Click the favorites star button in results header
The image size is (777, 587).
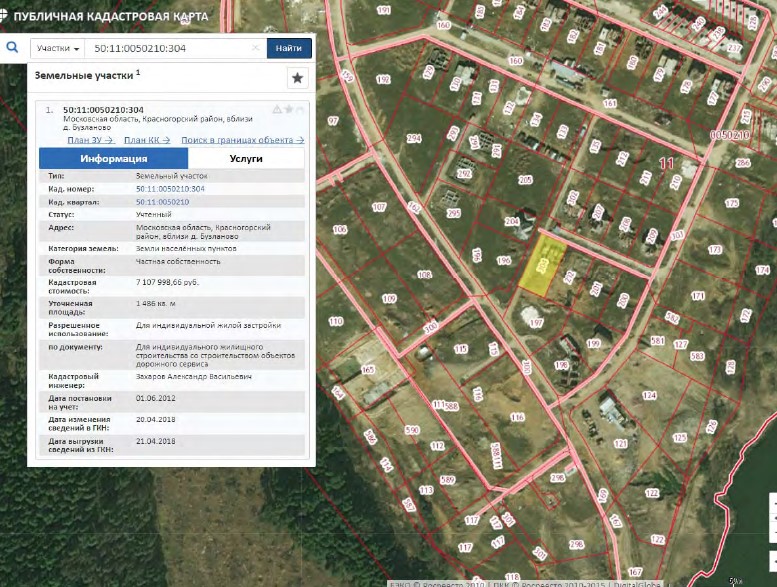pyautogui.click(x=297, y=78)
